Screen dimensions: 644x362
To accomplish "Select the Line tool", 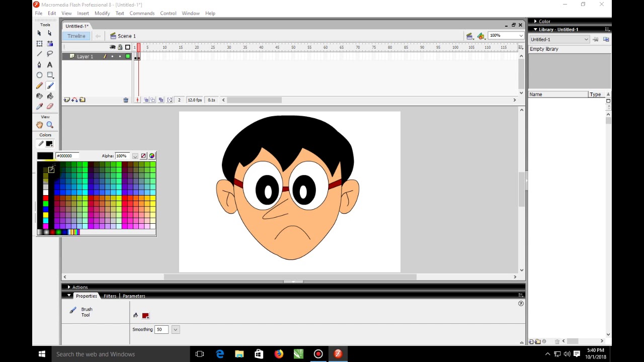I will click(39, 54).
